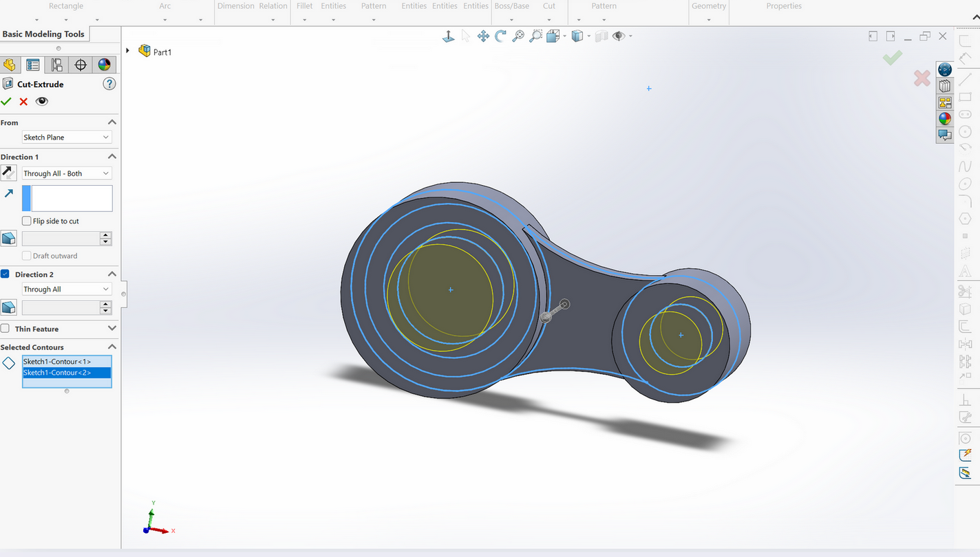Open the Features tab with yellow part icon
The width and height of the screenshot is (980, 557).
9,65
